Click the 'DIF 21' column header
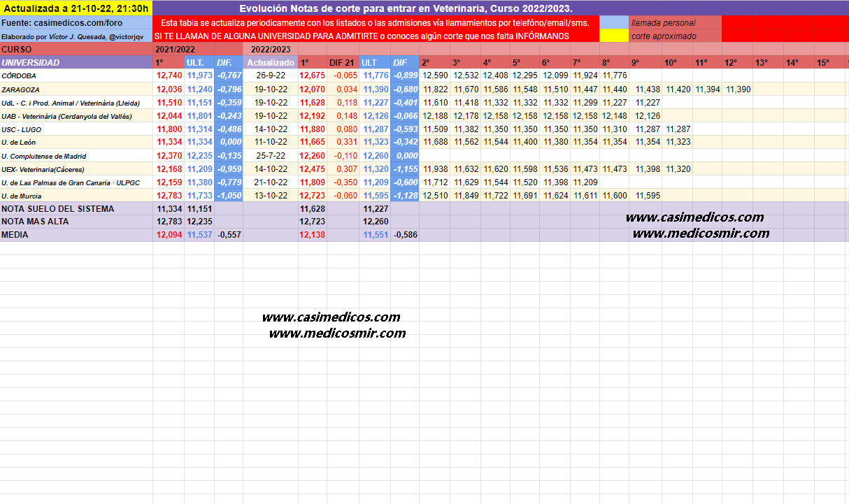This screenshot has height=504, width=849. coord(342,63)
